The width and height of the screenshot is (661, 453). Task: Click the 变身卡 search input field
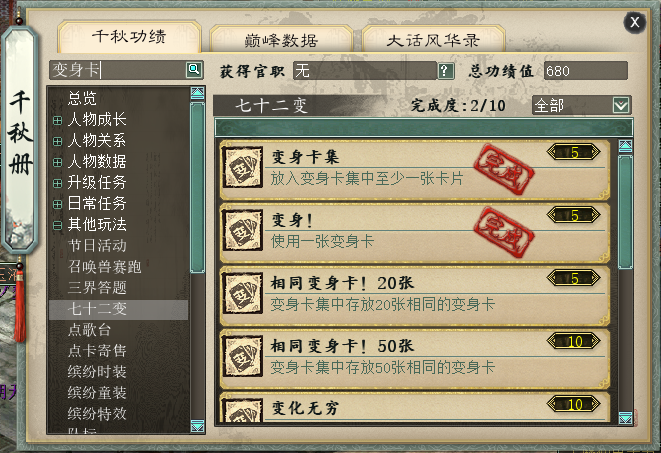[x=118, y=70]
